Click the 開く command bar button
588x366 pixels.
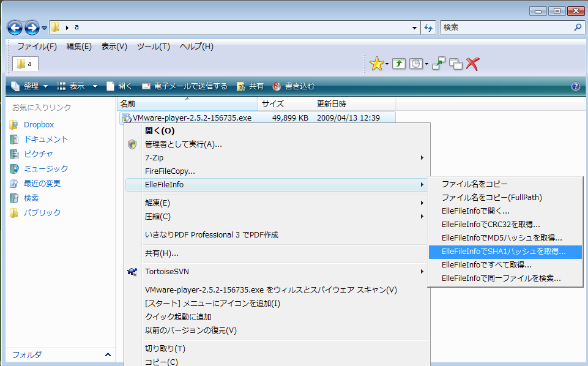tap(119, 86)
